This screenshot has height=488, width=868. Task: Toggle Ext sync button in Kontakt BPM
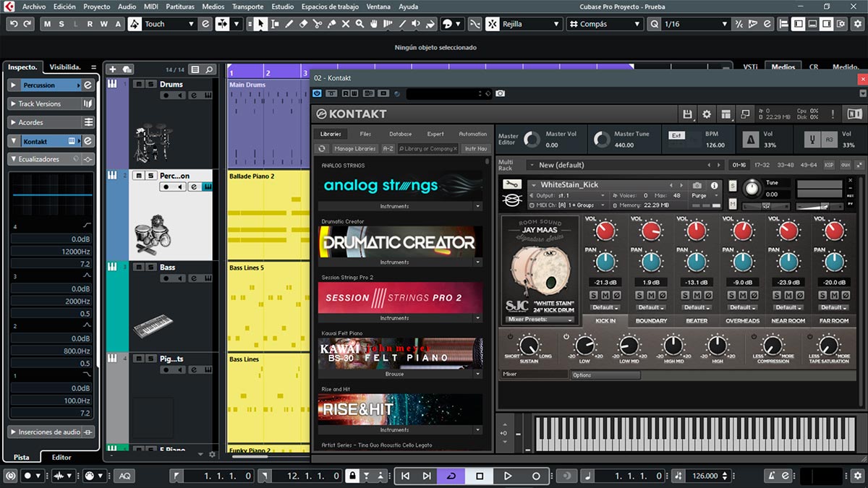point(676,135)
